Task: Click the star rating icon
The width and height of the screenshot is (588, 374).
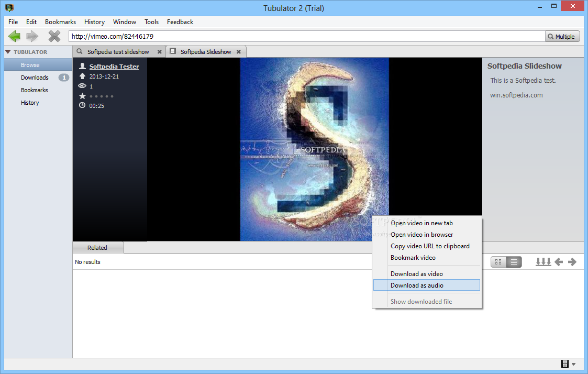Action: click(83, 96)
